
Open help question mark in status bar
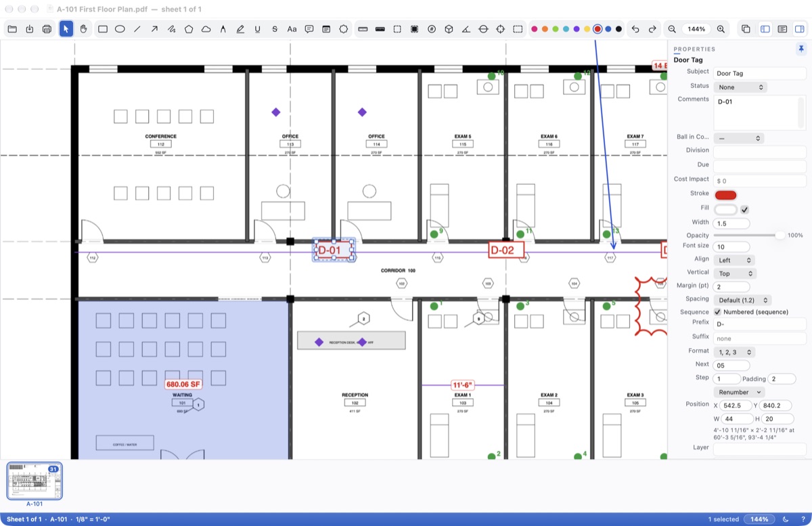click(x=803, y=519)
